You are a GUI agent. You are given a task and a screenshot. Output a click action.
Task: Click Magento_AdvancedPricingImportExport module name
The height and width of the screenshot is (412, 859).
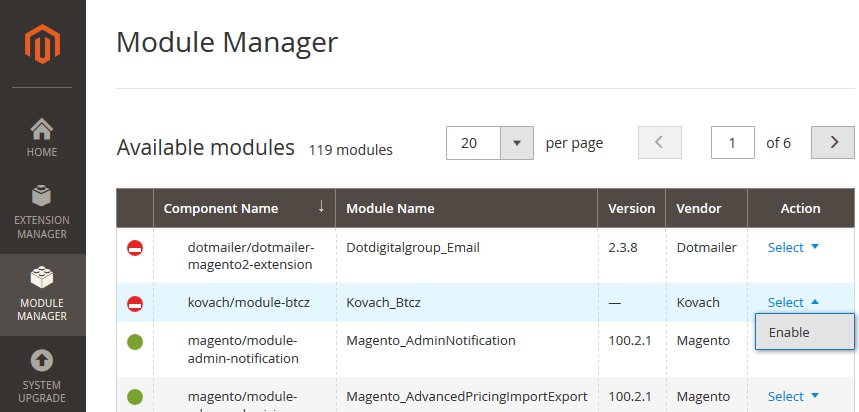(x=467, y=396)
